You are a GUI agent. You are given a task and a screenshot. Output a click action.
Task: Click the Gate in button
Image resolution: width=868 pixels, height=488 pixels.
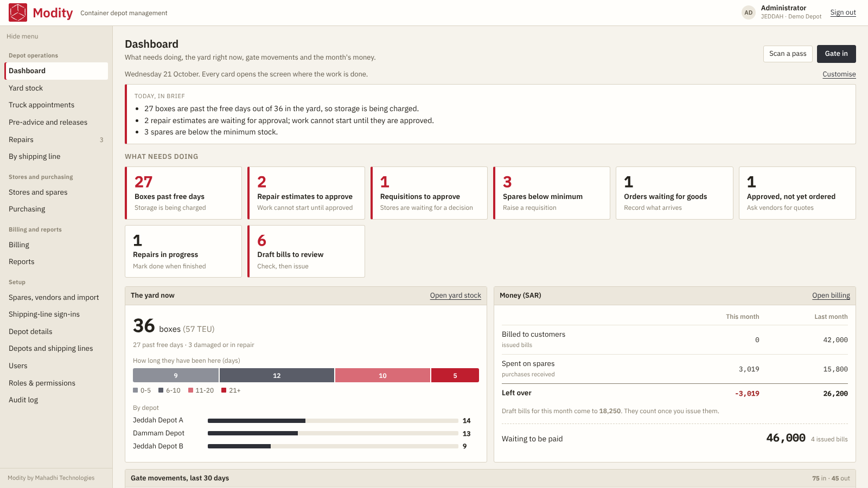pos(837,54)
